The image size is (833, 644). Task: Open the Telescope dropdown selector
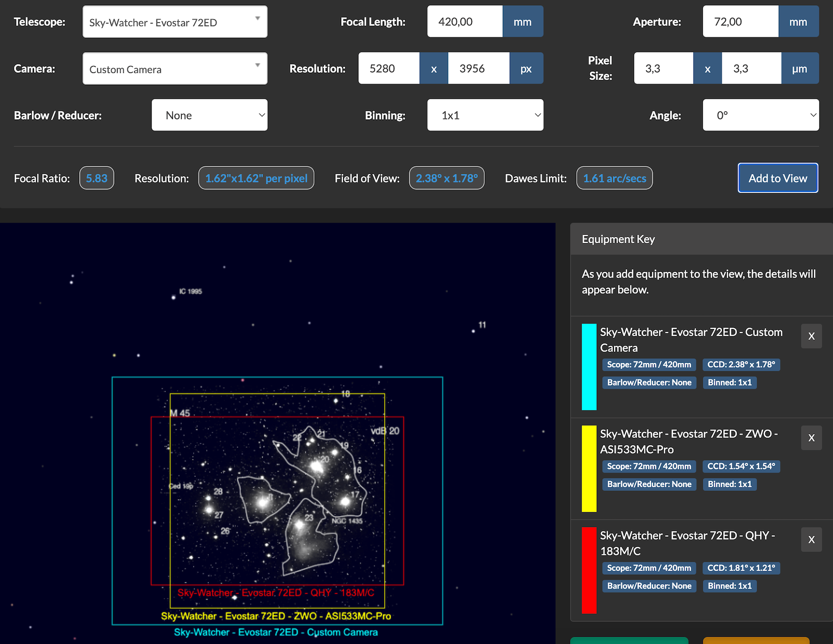coord(174,22)
